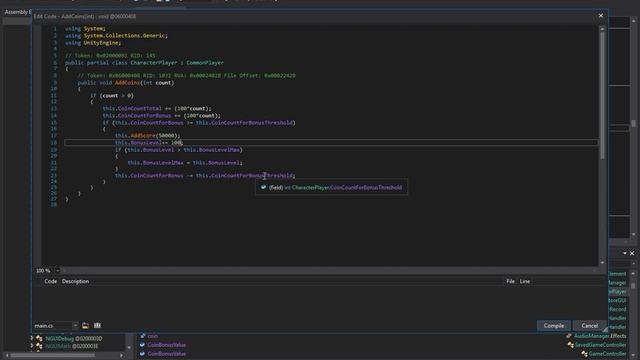The width and height of the screenshot is (640, 360).
Task: Click CoinCountTotal on line 13
Action: [x=140, y=109]
